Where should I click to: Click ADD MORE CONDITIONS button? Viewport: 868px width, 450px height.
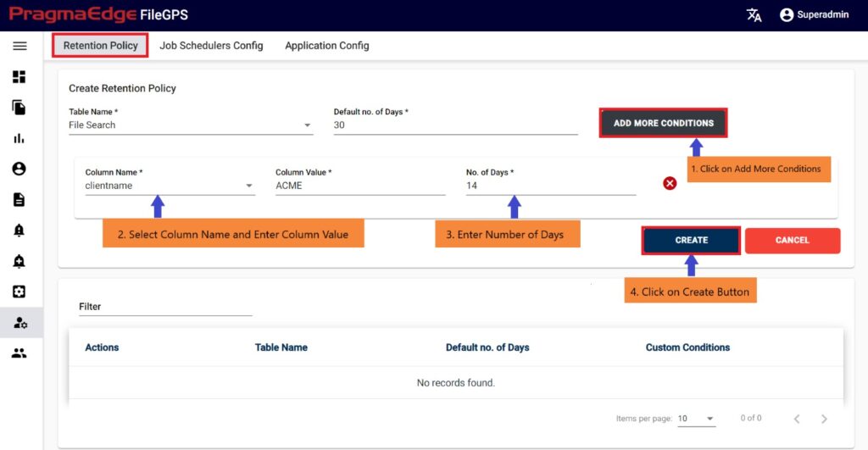point(663,123)
